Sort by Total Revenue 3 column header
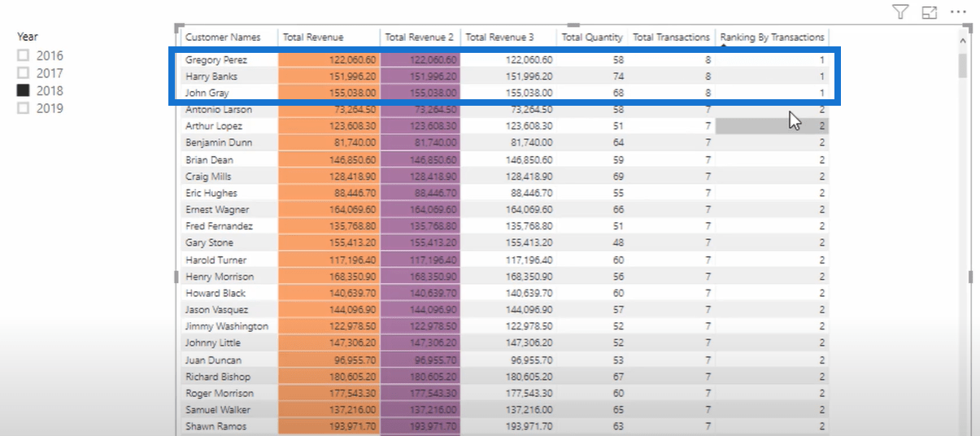Image resolution: width=980 pixels, height=436 pixels. coord(499,37)
